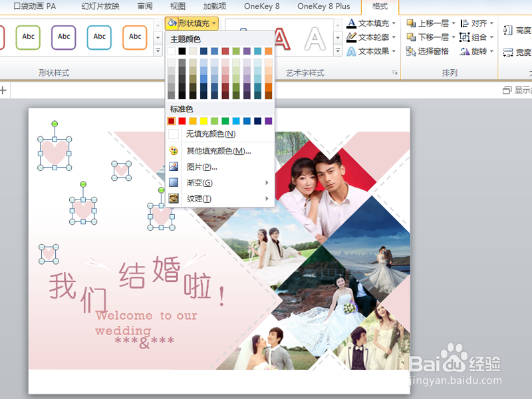The height and width of the screenshot is (399, 532).
Task: Open WordArt styles dialog launcher
Action: [395, 72]
